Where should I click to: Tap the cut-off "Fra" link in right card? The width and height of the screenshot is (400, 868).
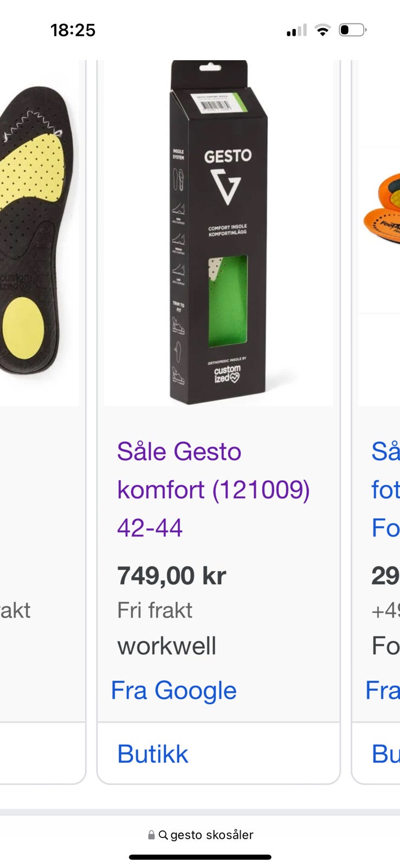383,691
